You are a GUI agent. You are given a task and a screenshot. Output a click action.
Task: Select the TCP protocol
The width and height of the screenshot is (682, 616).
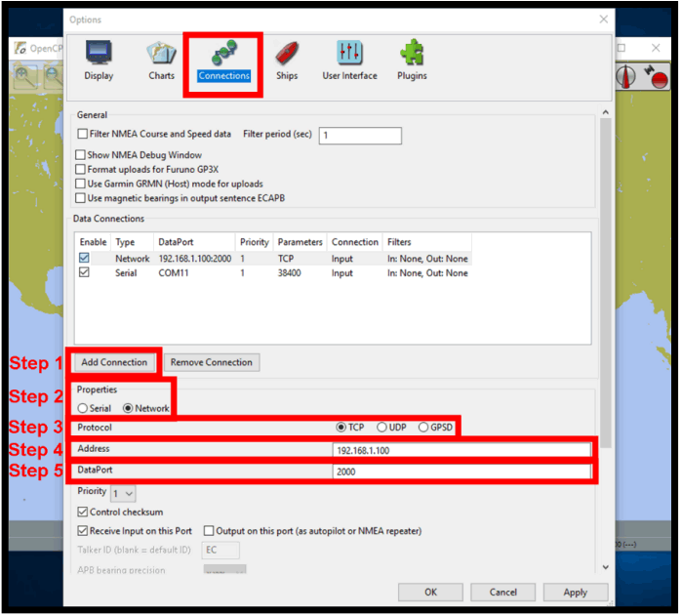coord(350,428)
